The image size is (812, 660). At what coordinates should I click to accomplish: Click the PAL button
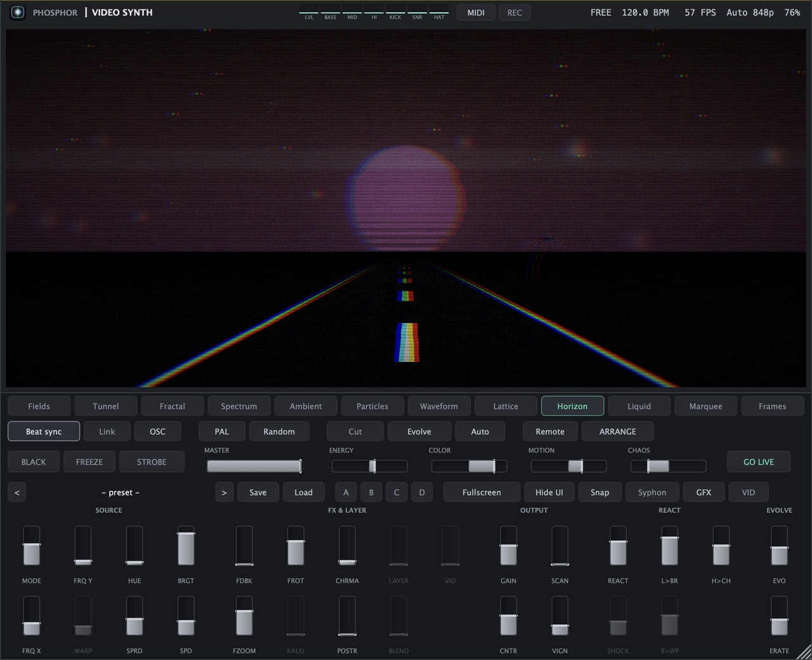[x=222, y=432]
